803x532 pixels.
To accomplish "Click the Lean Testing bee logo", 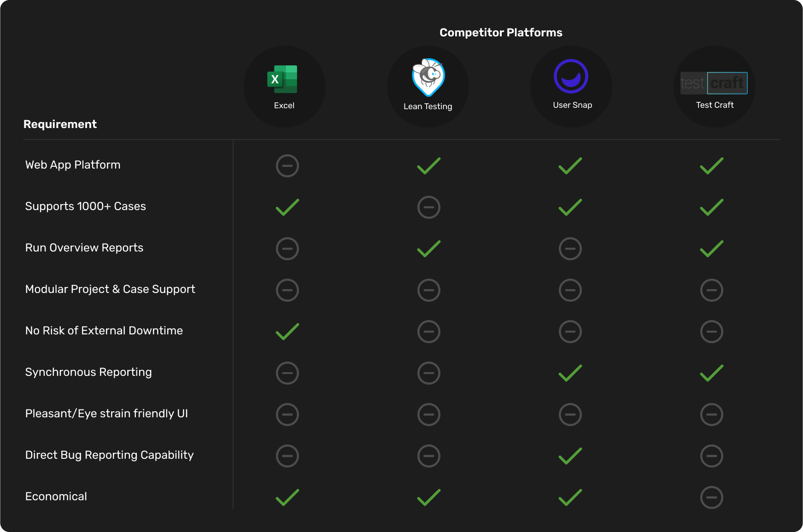I will (x=428, y=77).
